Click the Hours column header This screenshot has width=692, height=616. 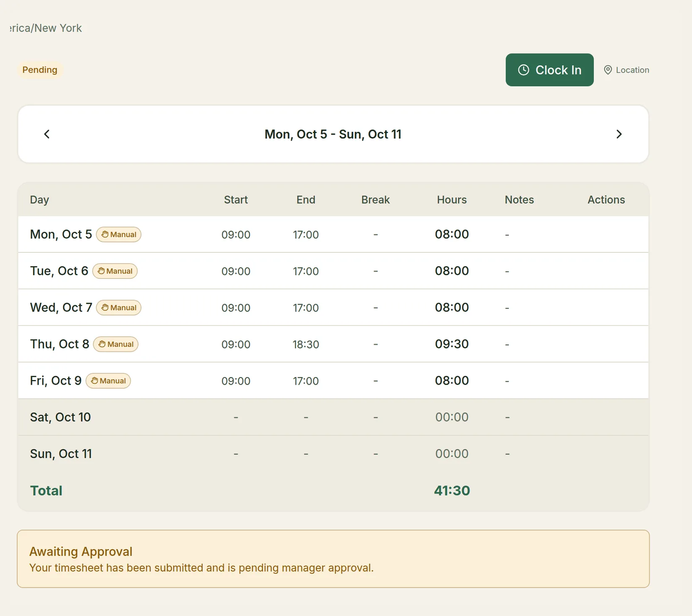pos(452,199)
